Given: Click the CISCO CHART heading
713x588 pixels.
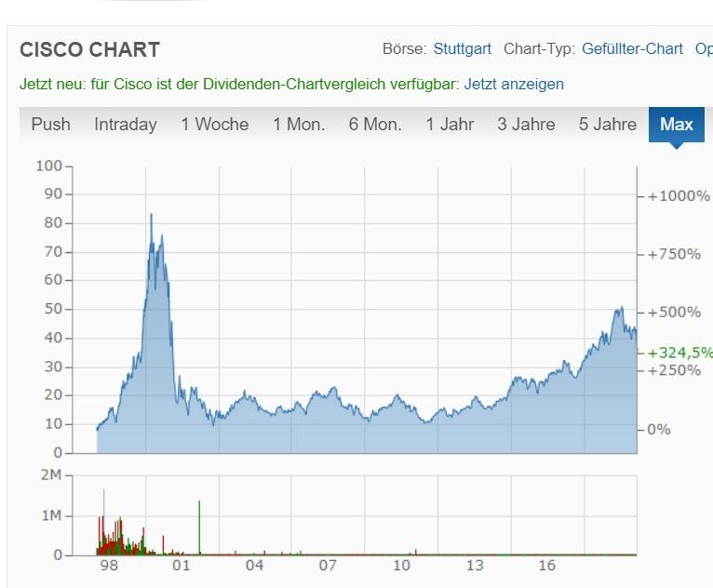Looking at the screenshot, I should pyautogui.click(x=89, y=49).
